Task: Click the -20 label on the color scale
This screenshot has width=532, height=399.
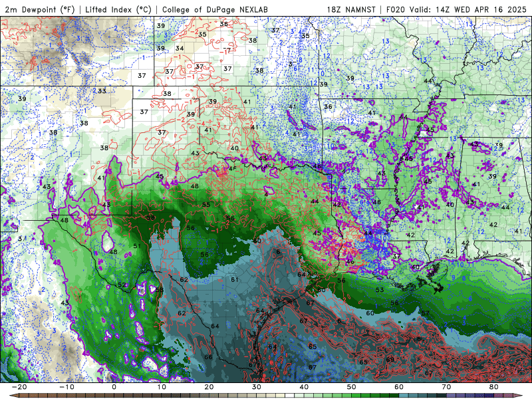Action: pyautogui.click(x=19, y=387)
